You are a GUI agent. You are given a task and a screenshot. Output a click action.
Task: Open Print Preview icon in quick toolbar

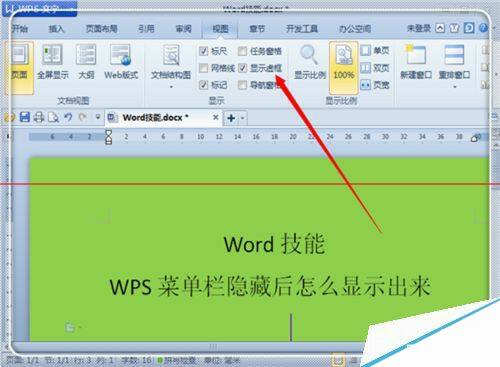click(53, 117)
